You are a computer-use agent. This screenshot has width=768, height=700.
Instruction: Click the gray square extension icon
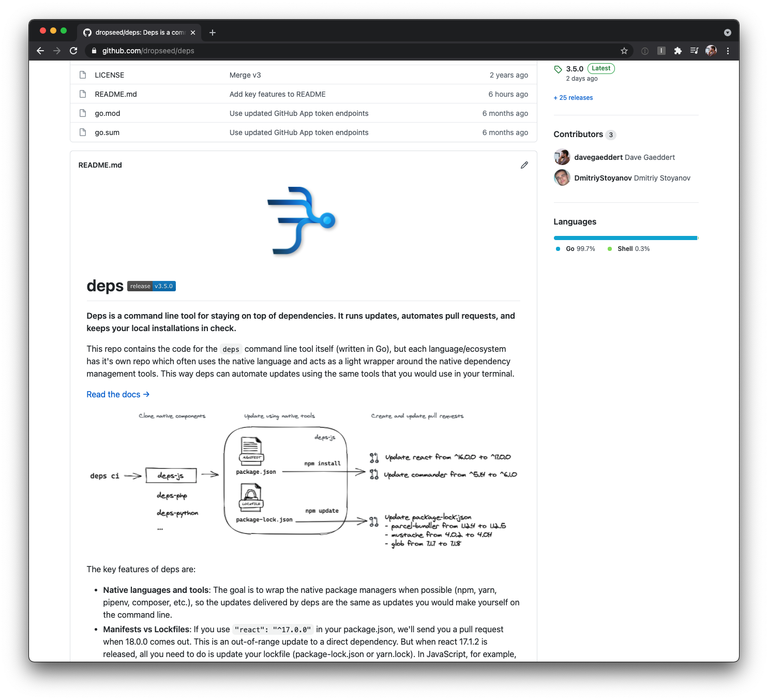tap(661, 51)
